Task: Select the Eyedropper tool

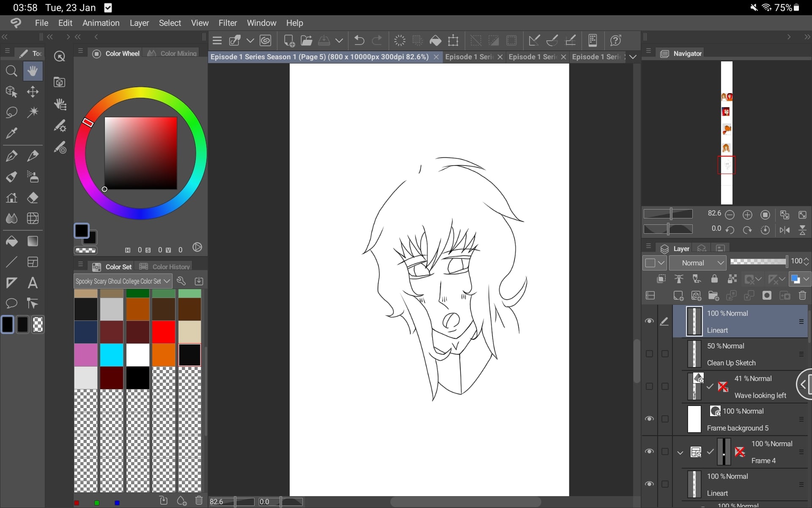Action: coord(11,133)
